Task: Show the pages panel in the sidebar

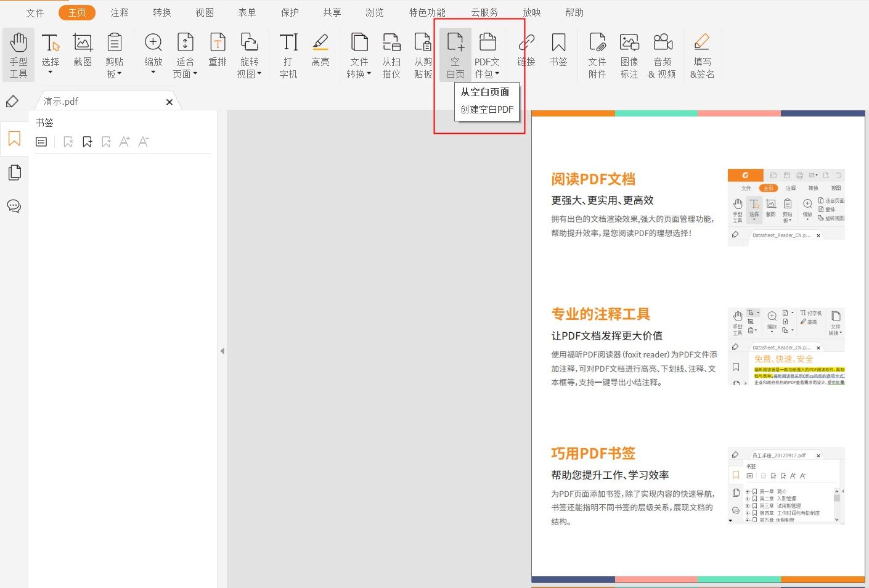Action: pos(14,172)
